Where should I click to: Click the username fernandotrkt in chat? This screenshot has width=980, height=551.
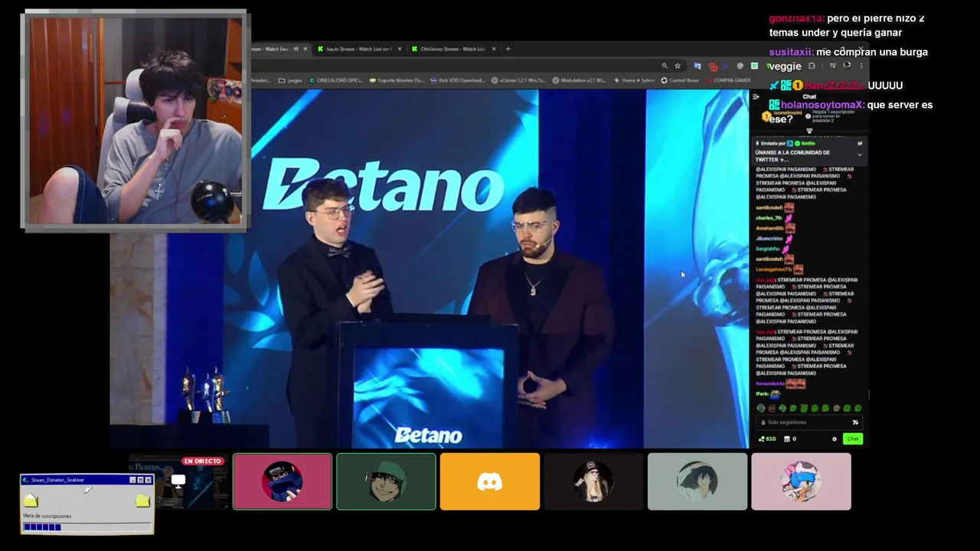coord(770,383)
